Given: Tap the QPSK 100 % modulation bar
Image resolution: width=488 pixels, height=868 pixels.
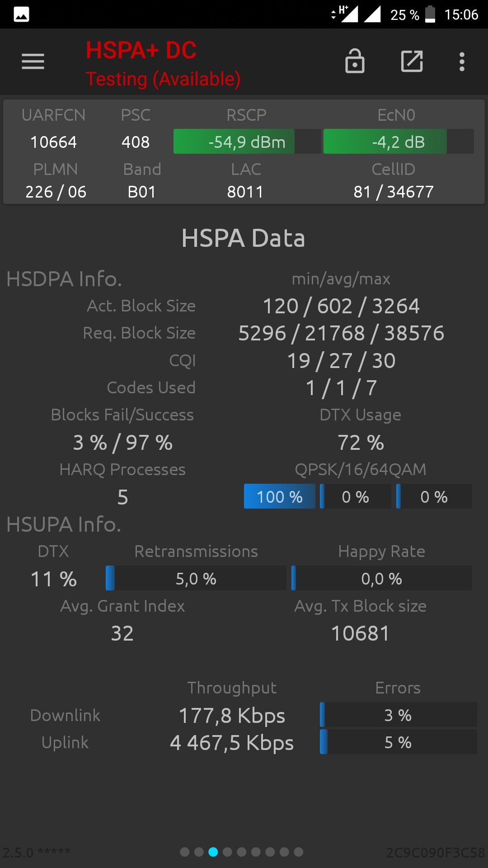Looking at the screenshot, I should [280, 496].
